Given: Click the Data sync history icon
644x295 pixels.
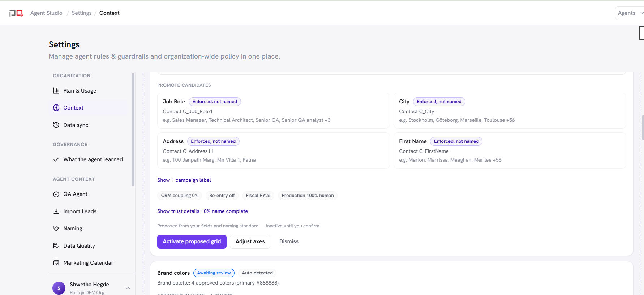Looking at the screenshot, I should (x=56, y=125).
